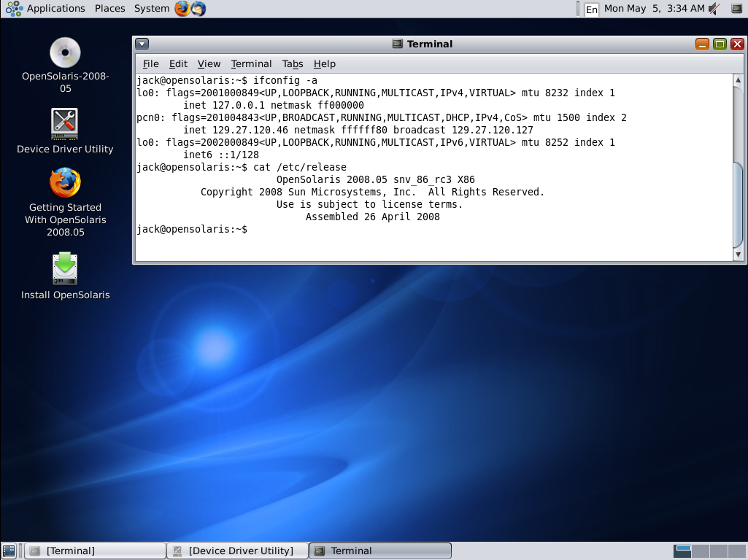Click the Show Desktop button in bottom panel
Screen dimensions: 748x560
pos(9,551)
